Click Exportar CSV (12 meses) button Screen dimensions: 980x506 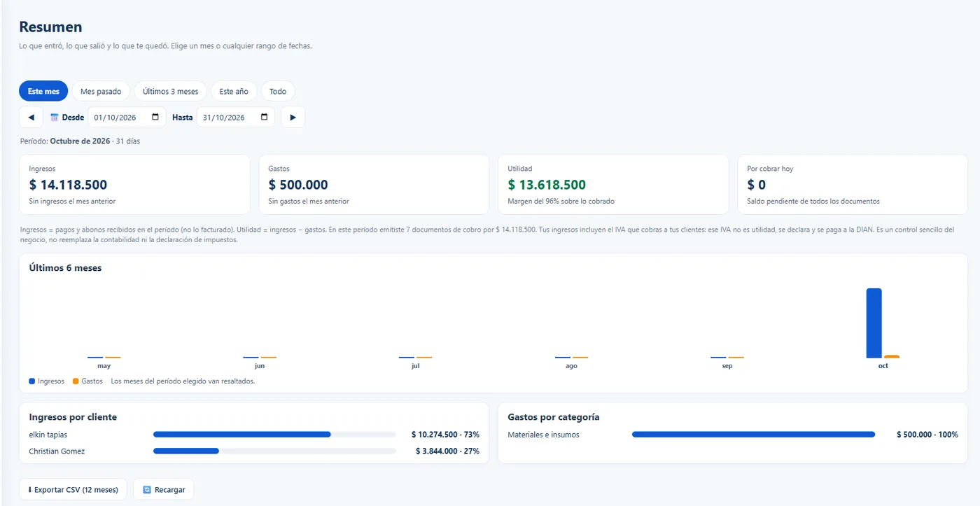pos(73,490)
